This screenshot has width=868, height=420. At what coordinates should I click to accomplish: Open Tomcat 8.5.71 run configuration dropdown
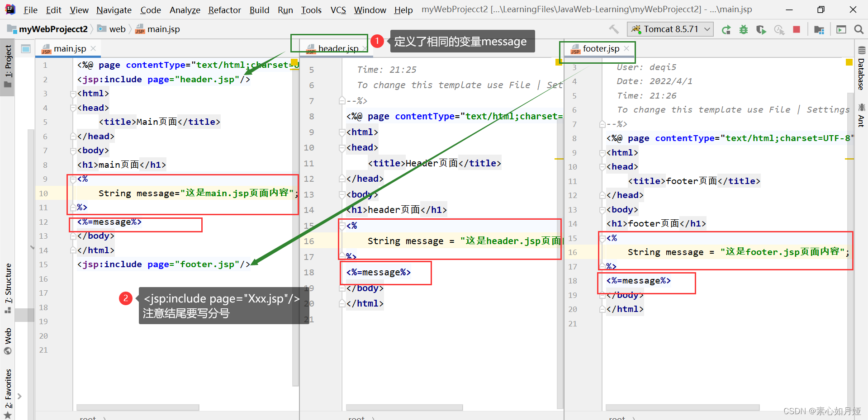click(x=670, y=29)
